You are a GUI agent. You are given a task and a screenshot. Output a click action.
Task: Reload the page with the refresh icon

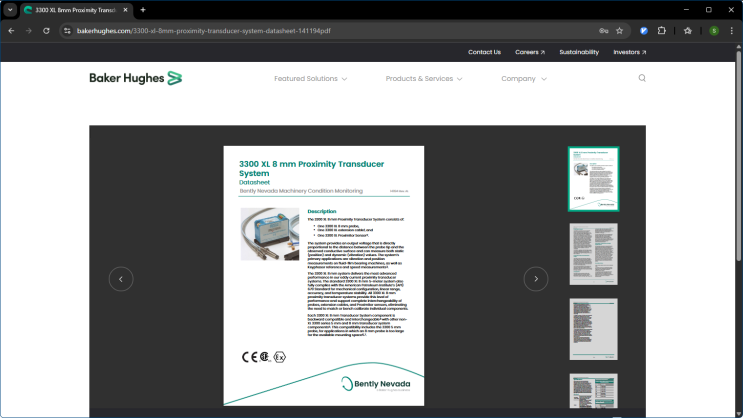(x=46, y=31)
